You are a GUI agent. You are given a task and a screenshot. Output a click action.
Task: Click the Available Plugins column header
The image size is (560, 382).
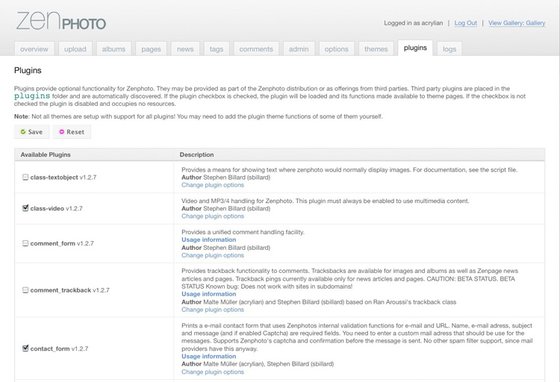(45, 155)
